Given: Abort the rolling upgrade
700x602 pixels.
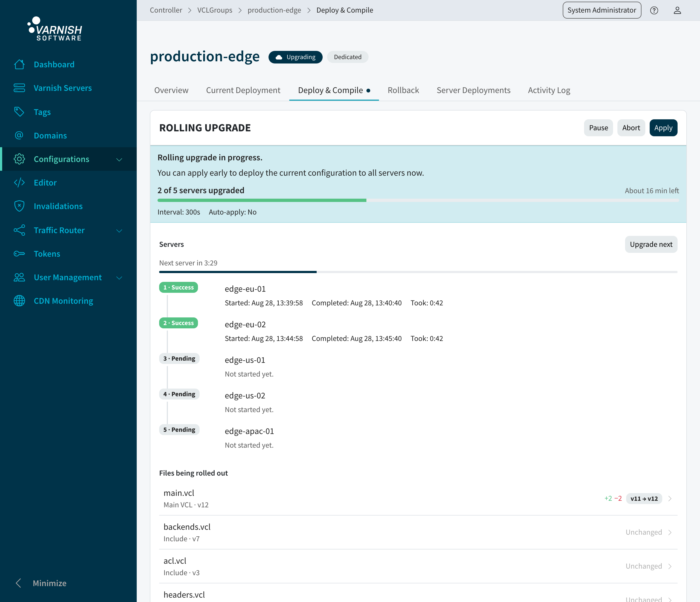Looking at the screenshot, I should [631, 128].
